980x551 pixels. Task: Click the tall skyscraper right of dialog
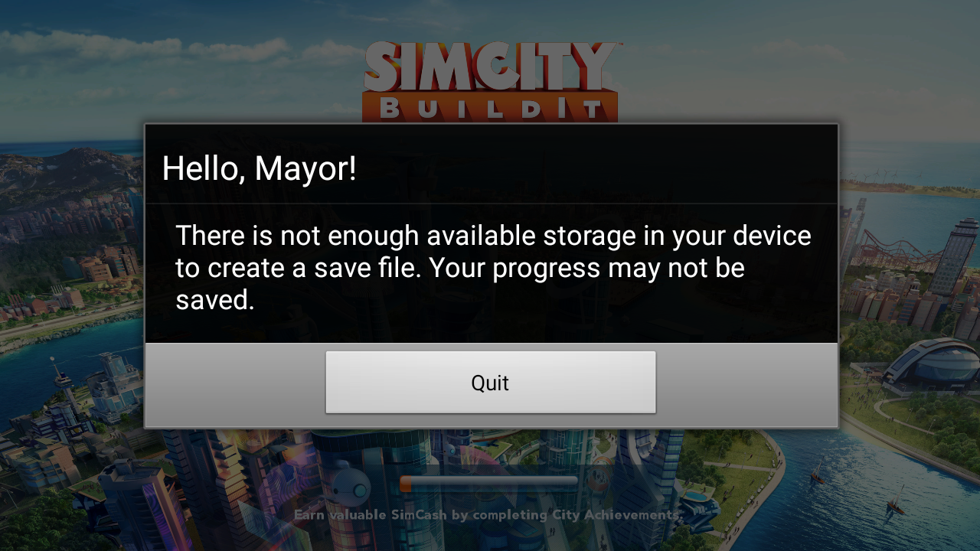coord(953,256)
